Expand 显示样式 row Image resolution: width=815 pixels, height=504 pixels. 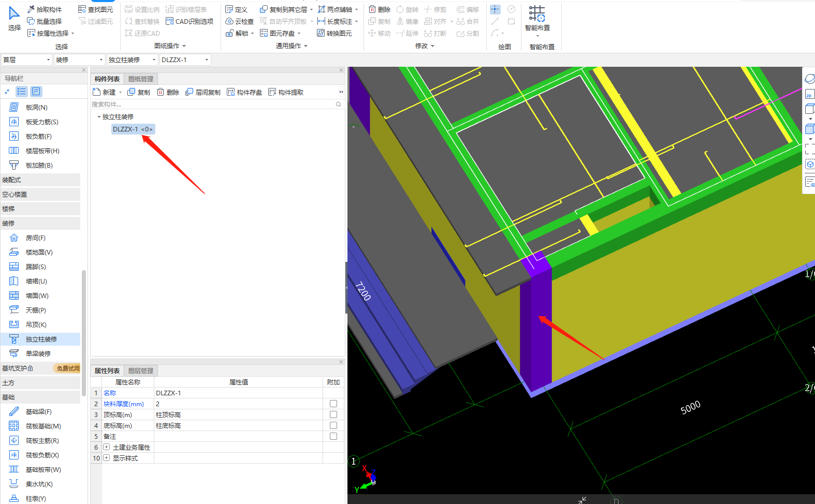(106, 458)
